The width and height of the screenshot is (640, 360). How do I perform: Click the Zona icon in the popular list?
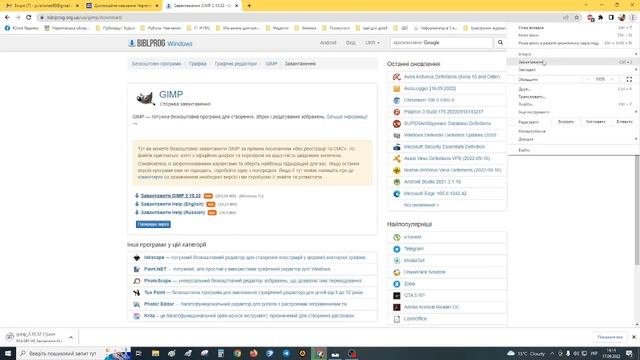tap(396, 284)
